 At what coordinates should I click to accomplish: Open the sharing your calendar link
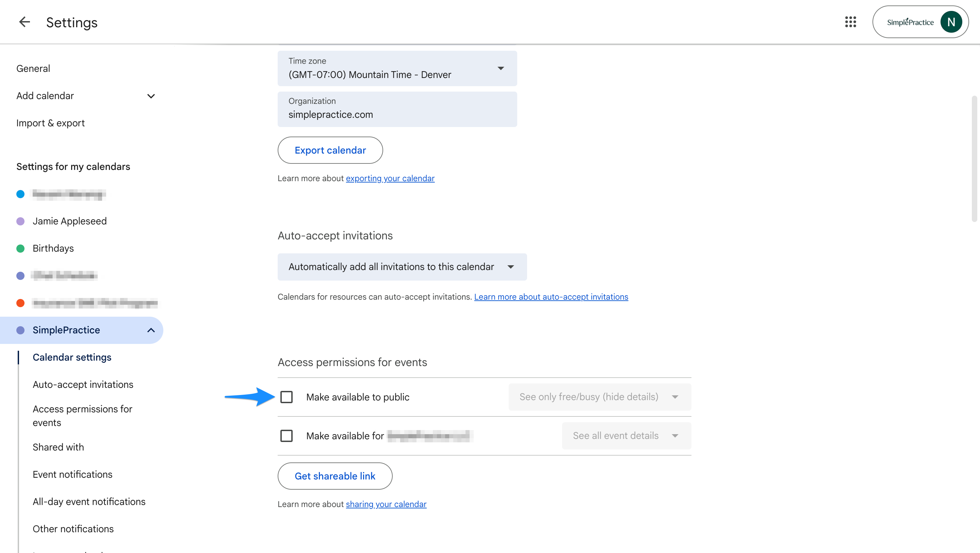tap(386, 504)
